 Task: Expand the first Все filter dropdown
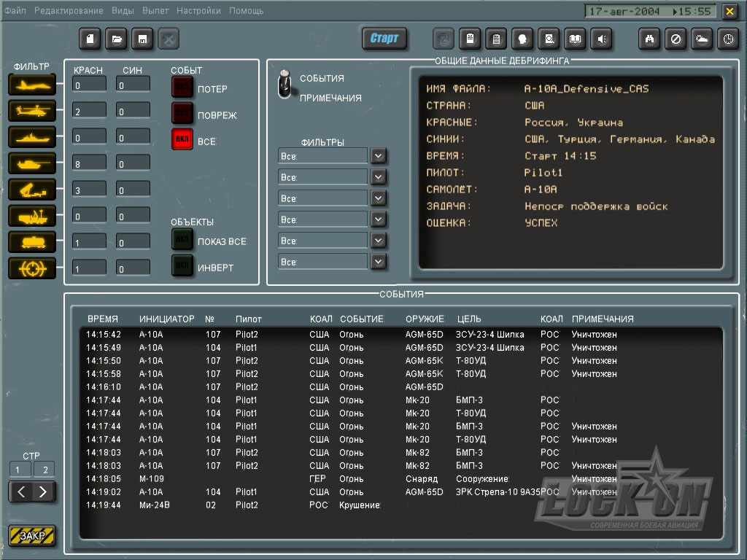click(x=378, y=156)
